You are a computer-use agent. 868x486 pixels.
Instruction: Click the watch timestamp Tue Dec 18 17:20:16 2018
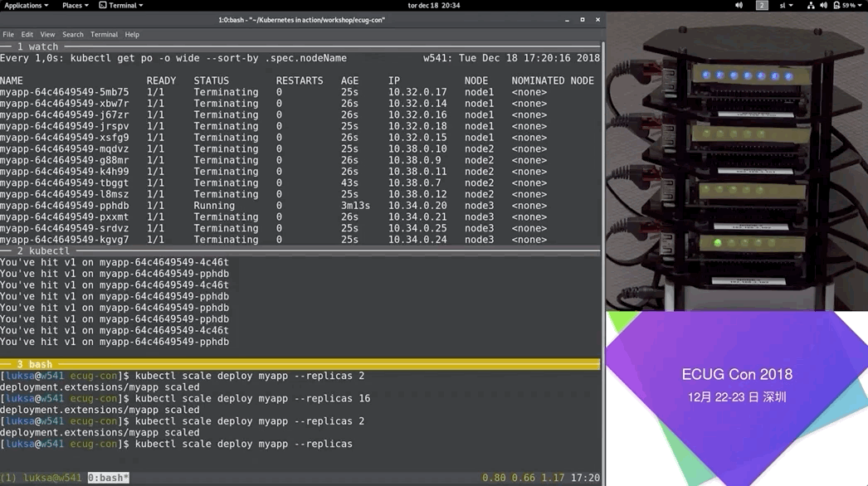pyautogui.click(x=529, y=58)
